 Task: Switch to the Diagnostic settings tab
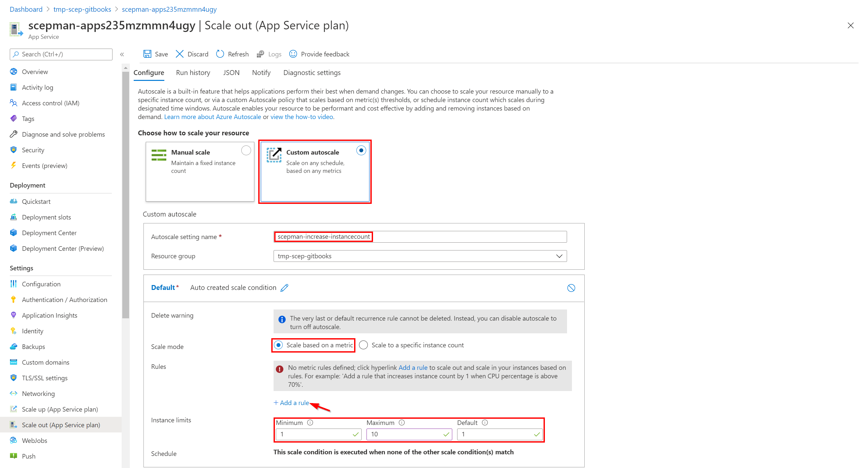[x=312, y=73]
